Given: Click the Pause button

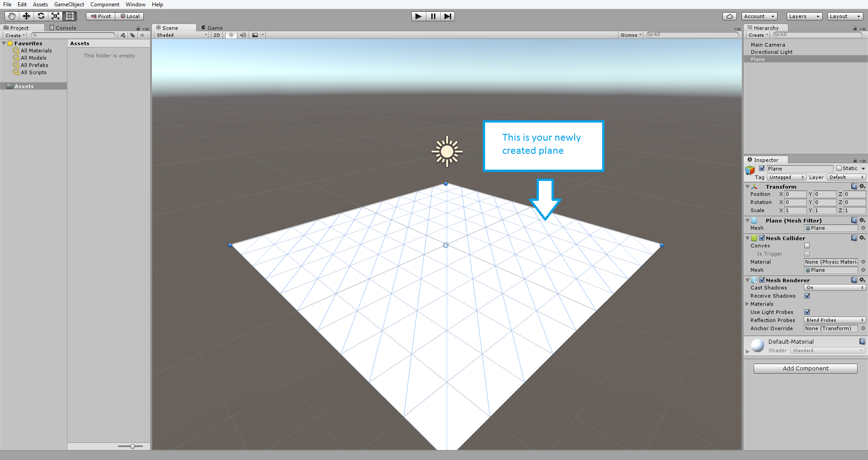Looking at the screenshot, I should tap(433, 16).
